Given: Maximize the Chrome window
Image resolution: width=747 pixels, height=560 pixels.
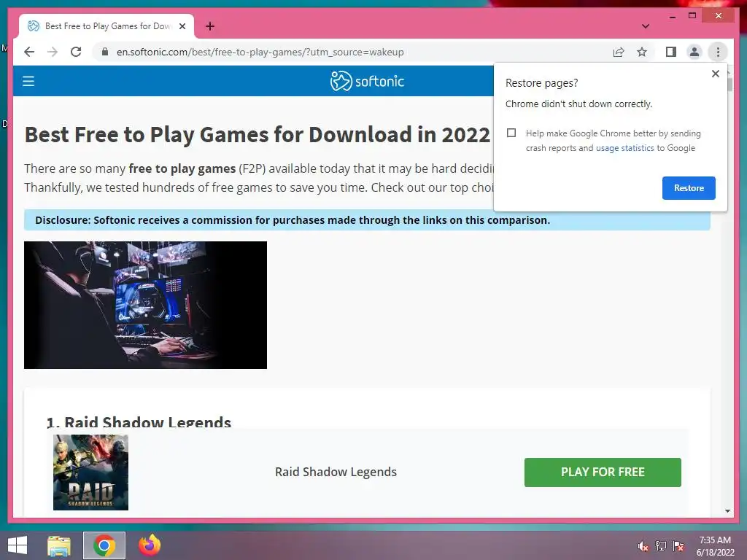Looking at the screenshot, I should point(692,16).
